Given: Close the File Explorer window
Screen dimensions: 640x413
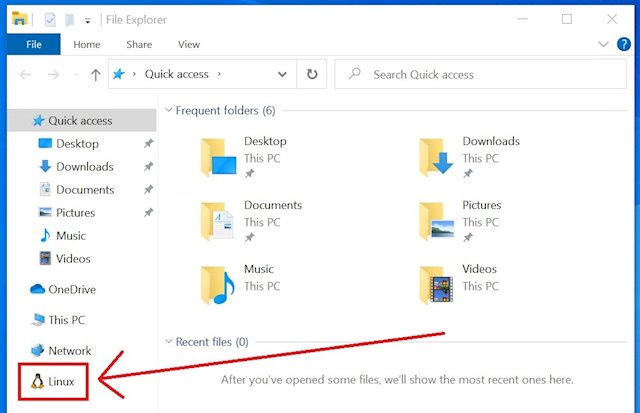Looking at the screenshot, I should (612, 19).
